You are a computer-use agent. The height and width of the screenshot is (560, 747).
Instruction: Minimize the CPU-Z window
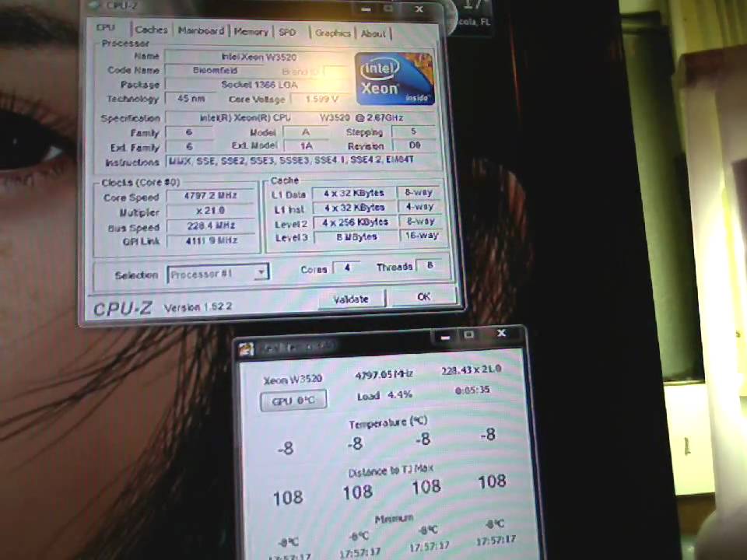(x=366, y=9)
